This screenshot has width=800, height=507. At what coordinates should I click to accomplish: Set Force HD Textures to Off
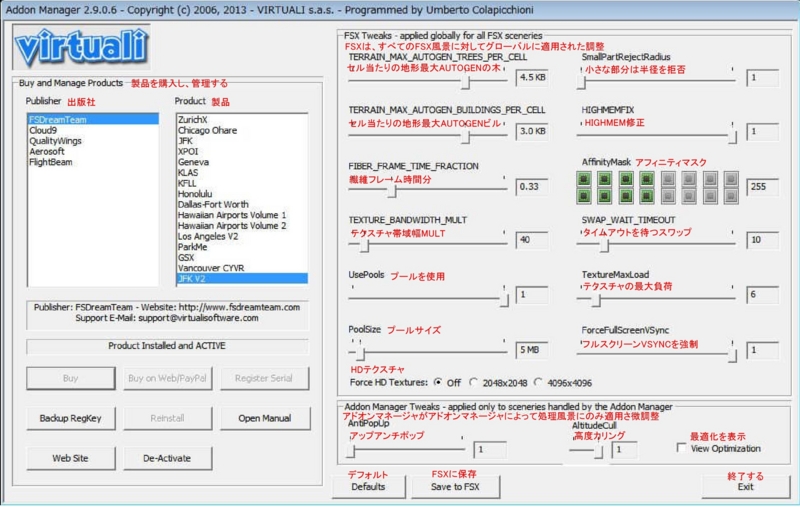click(438, 382)
